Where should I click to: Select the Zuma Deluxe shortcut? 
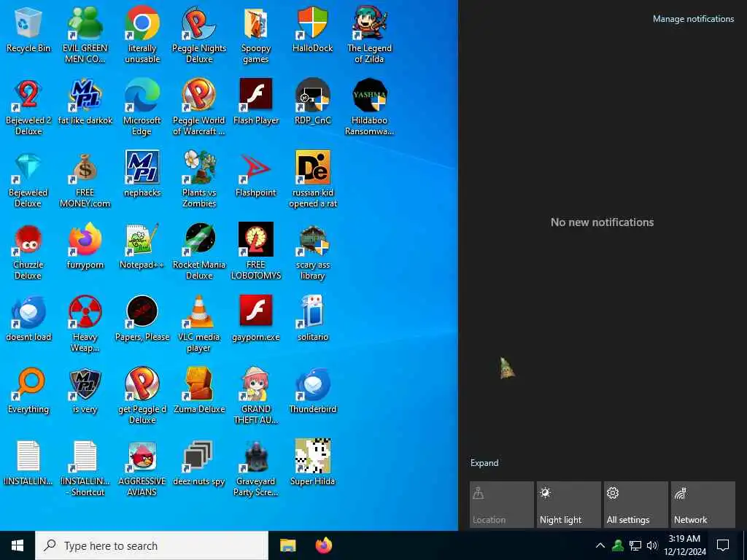tap(198, 391)
